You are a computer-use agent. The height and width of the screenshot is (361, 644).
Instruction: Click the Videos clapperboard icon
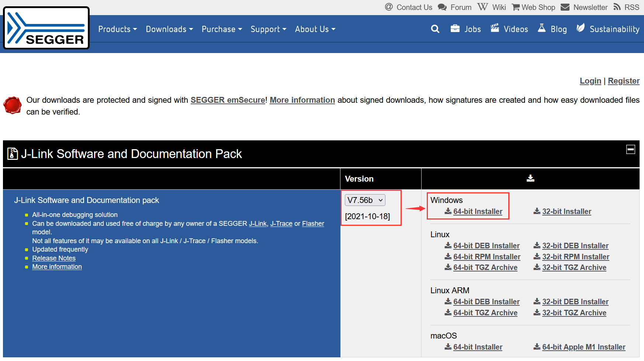[x=495, y=28]
